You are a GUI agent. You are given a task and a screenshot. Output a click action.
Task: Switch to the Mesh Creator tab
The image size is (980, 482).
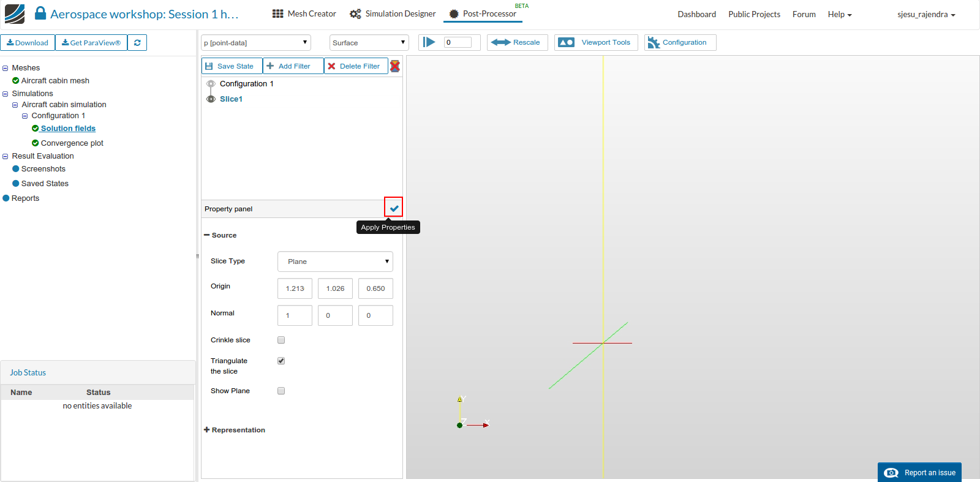(304, 14)
